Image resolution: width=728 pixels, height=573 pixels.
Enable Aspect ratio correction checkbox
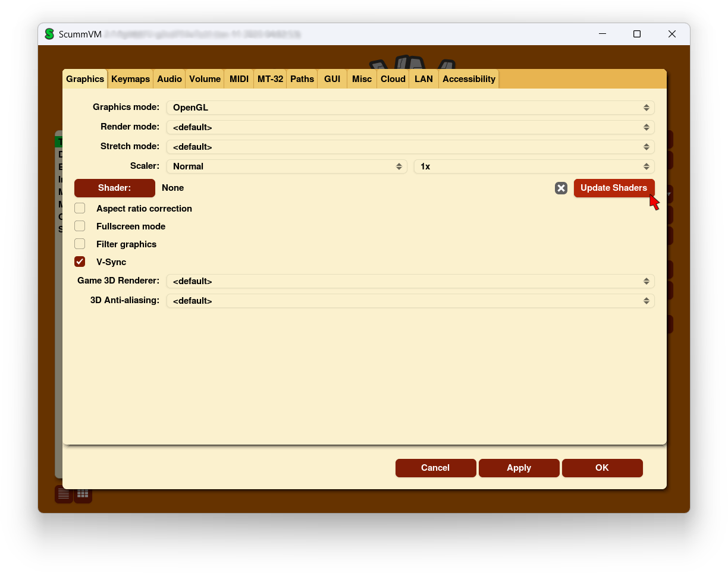[80, 209]
